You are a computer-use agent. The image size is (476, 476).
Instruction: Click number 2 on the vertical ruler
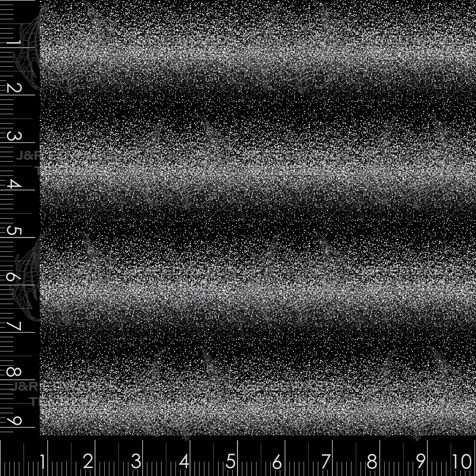pyautogui.click(x=15, y=88)
